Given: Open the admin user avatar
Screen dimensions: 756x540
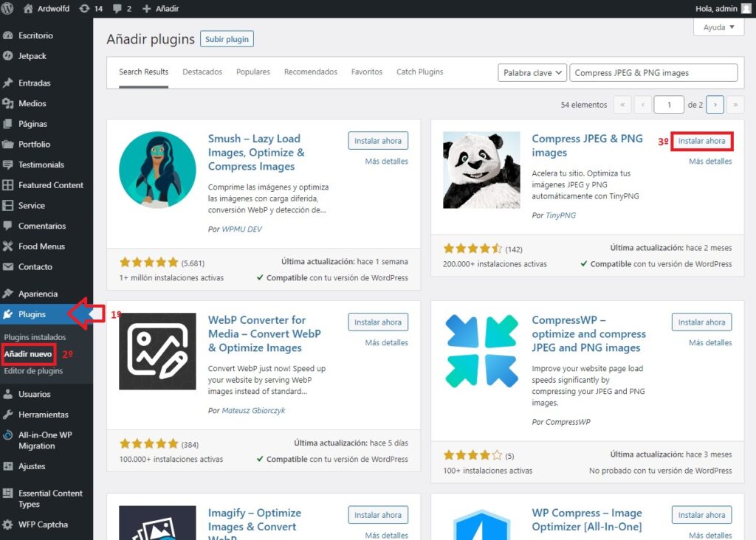Looking at the screenshot, I should click(746, 8).
